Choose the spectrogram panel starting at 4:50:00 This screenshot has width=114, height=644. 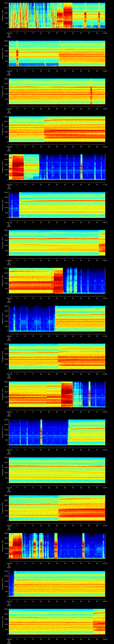click(x=57, y=319)
